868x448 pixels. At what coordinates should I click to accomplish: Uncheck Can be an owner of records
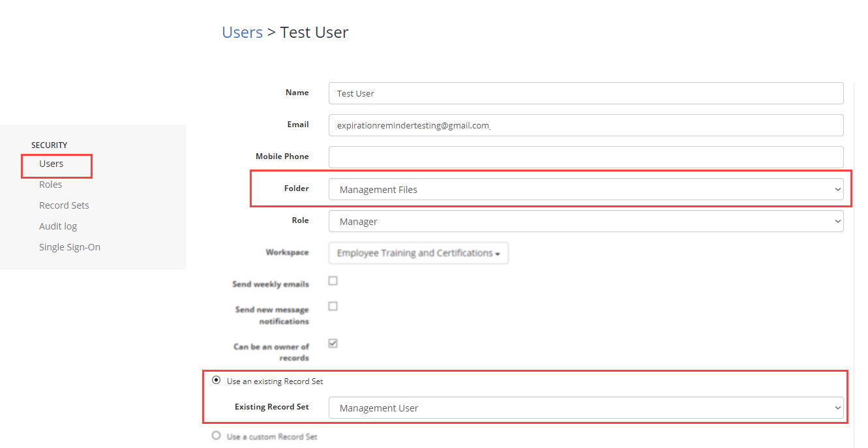pos(333,344)
